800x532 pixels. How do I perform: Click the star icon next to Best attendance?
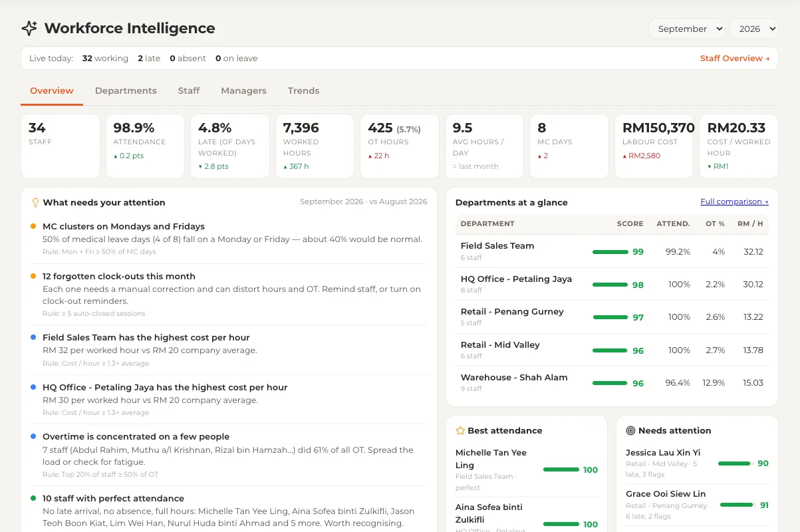[x=460, y=430]
